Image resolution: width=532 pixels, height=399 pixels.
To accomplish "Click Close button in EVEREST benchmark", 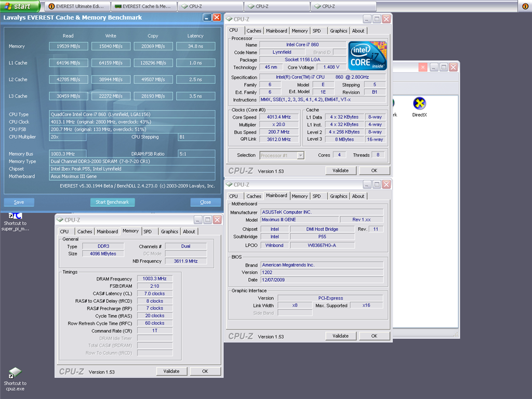I will point(205,202).
